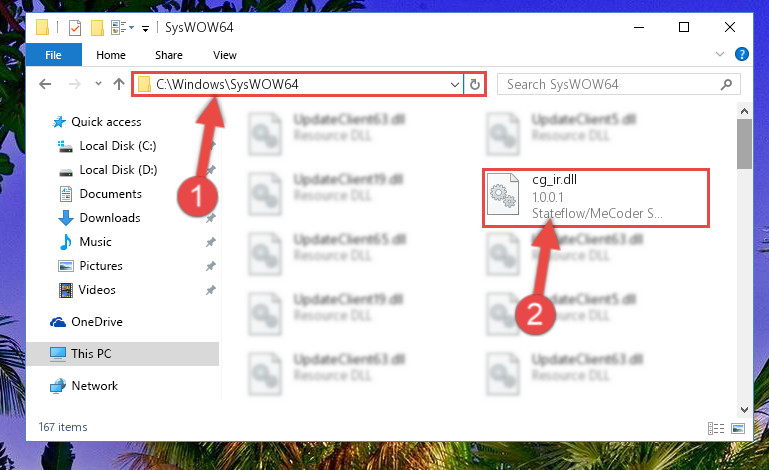Open the Share ribbon tab
The width and height of the screenshot is (769, 470).
point(169,55)
